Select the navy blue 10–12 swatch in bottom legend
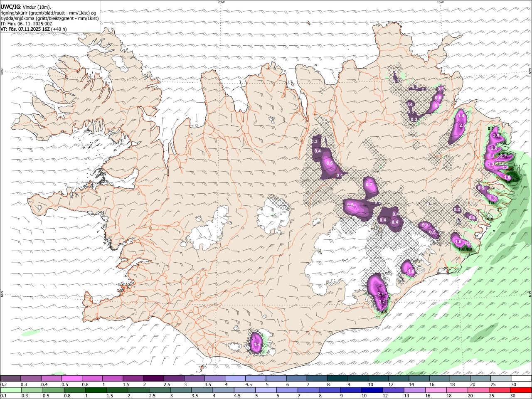The width and height of the screenshot is (532, 399). point(372,390)
